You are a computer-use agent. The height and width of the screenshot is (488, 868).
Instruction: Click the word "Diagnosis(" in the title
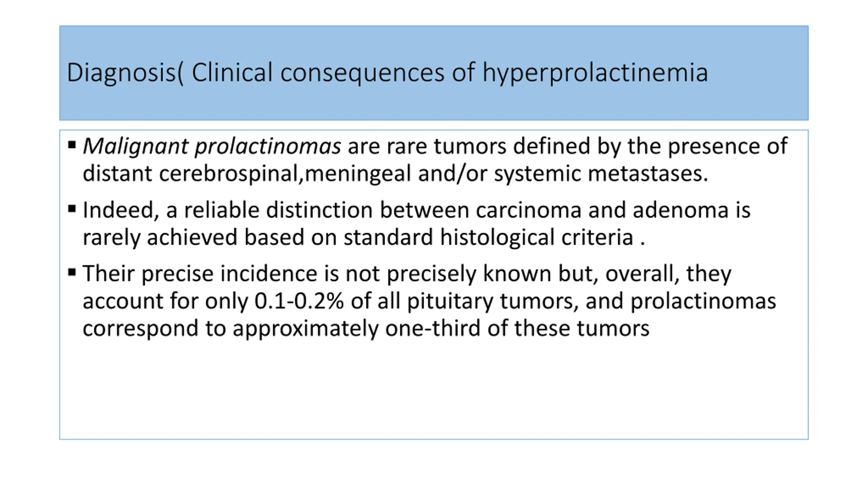point(125,73)
